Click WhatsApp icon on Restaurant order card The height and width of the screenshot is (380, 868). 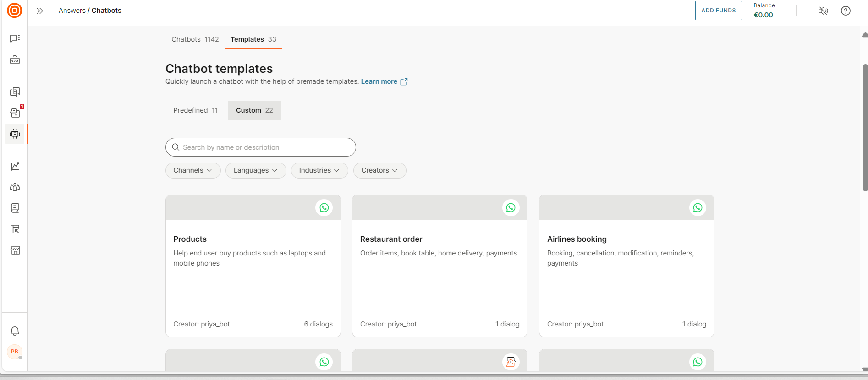coord(511,208)
